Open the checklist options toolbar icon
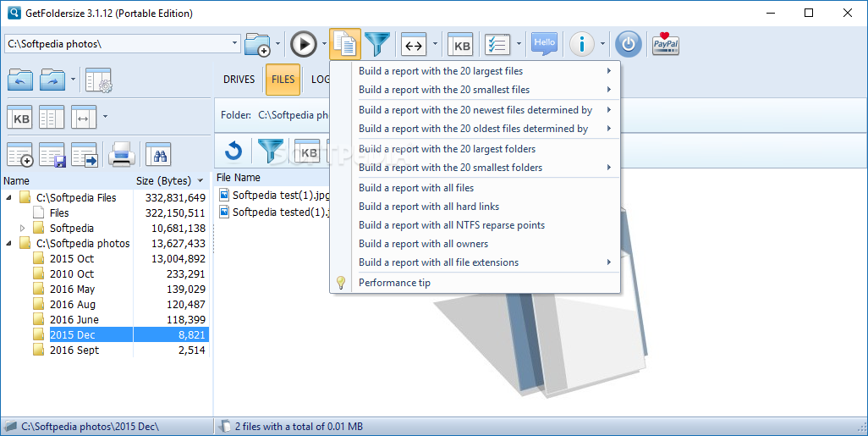 [497, 45]
